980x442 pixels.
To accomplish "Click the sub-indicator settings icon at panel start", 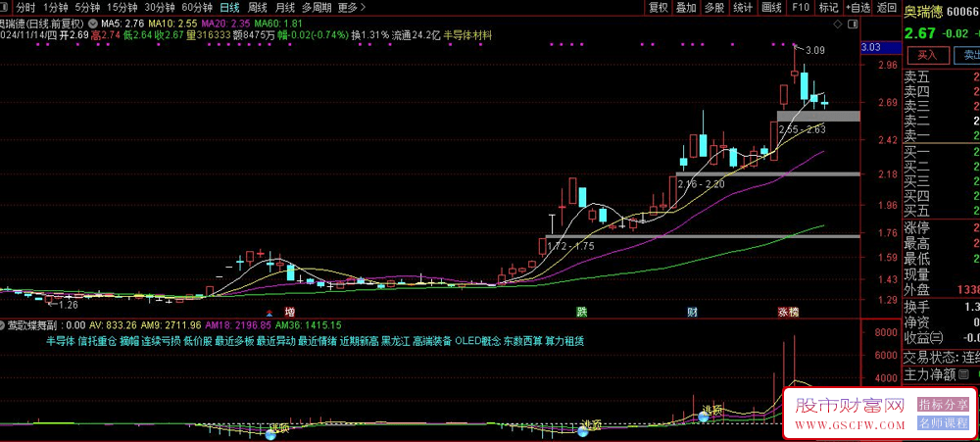I will point(3,325).
